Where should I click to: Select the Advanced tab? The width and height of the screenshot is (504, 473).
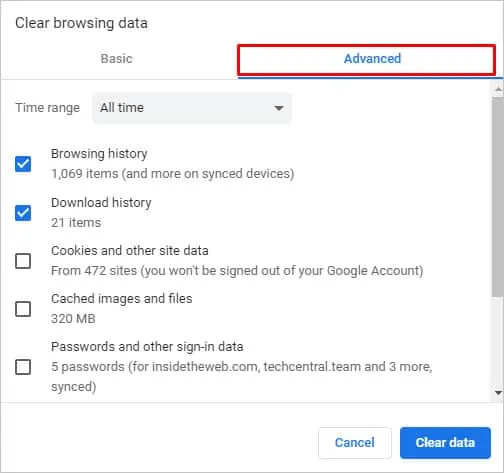click(x=372, y=59)
